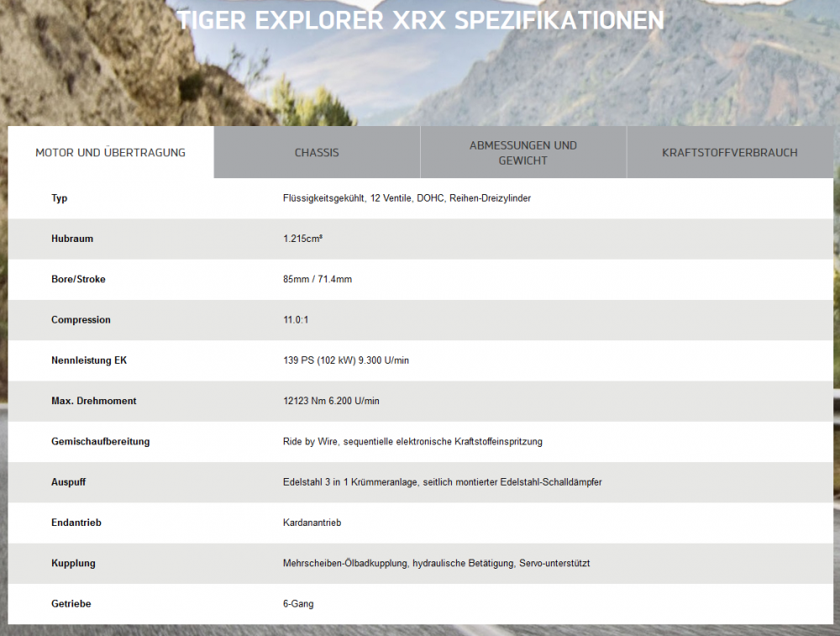Select the Kardanantrieb value text
The image size is (840, 636).
tap(312, 523)
